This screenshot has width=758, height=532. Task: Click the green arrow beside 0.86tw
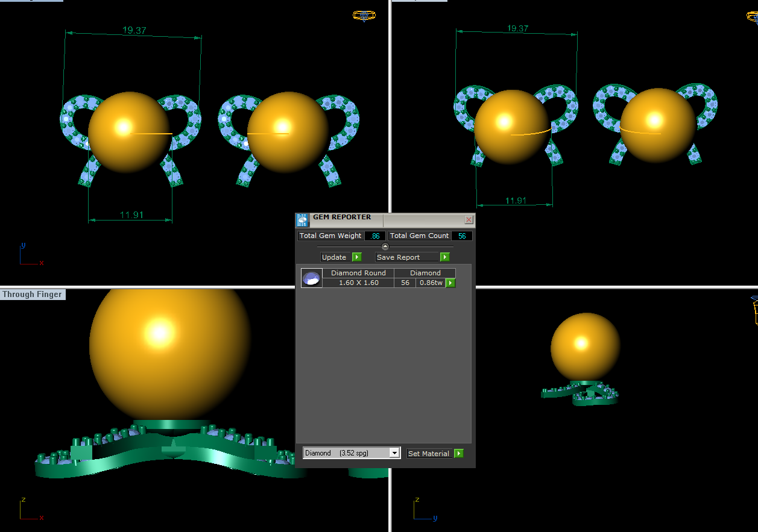(x=450, y=283)
